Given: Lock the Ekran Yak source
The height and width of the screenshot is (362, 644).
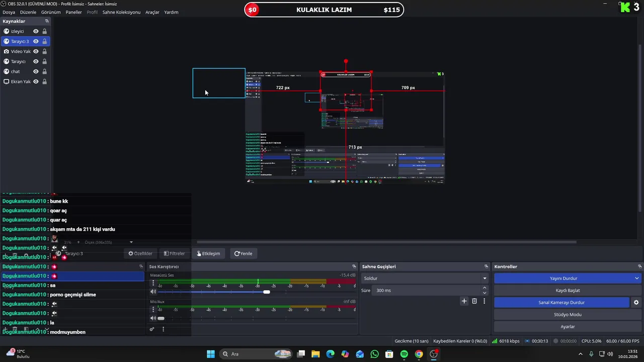Looking at the screenshot, I should point(44,81).
